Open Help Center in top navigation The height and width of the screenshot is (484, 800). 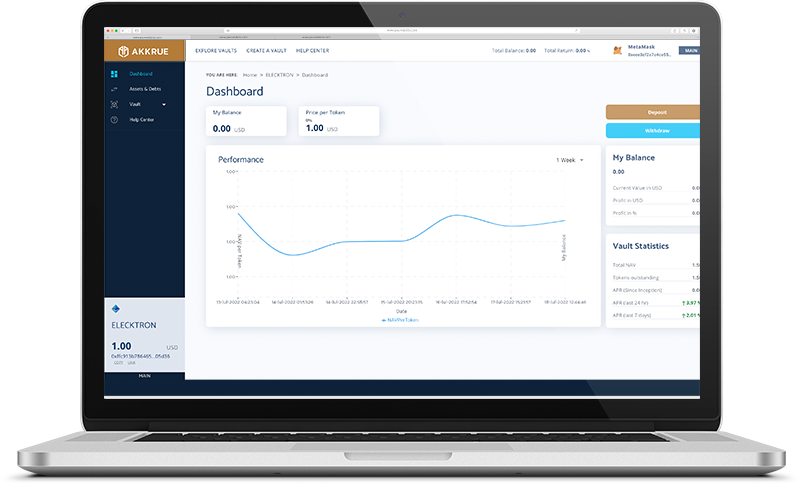pyautogui.click(x=312, y=51)
